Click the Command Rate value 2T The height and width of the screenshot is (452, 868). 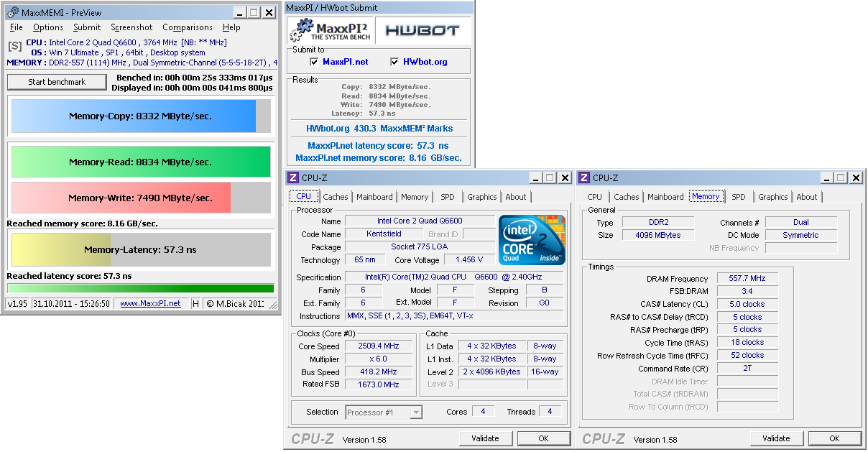coord(747,369)
